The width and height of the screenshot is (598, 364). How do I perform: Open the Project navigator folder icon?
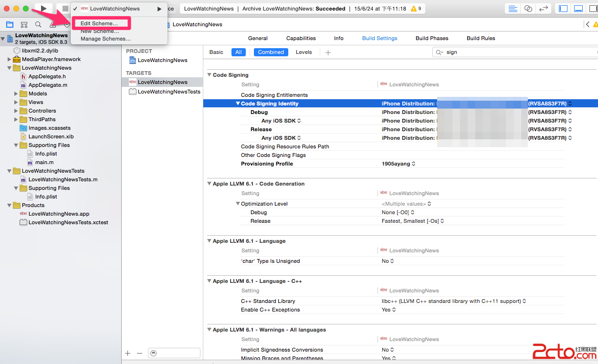[x=10, y=25]
